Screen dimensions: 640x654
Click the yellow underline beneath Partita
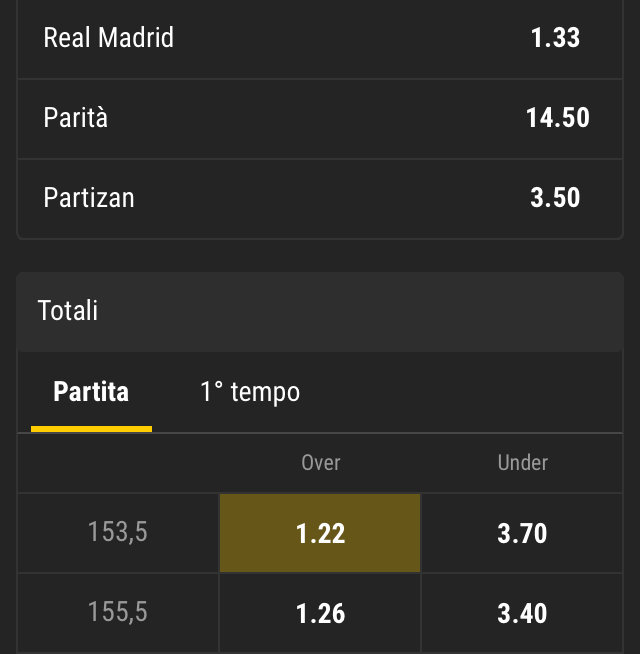pos(91,428)
